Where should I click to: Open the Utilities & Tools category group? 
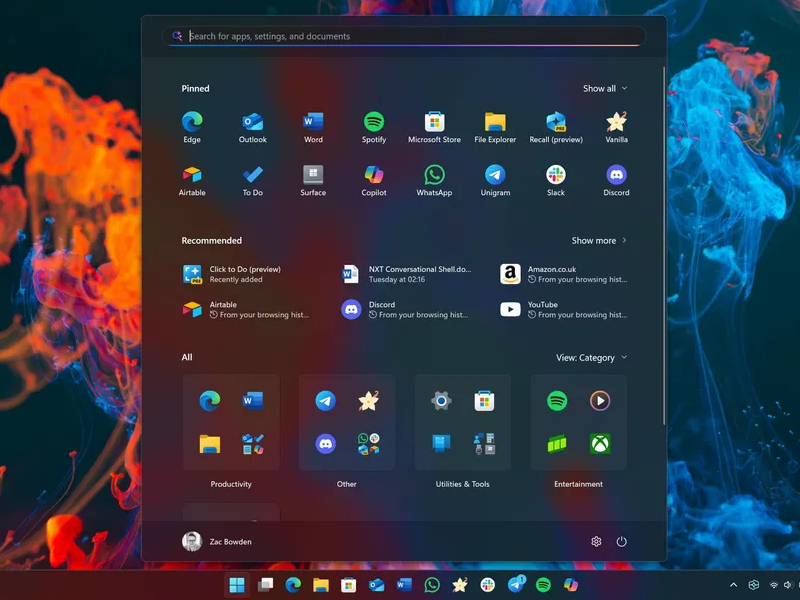click(462, 421)
